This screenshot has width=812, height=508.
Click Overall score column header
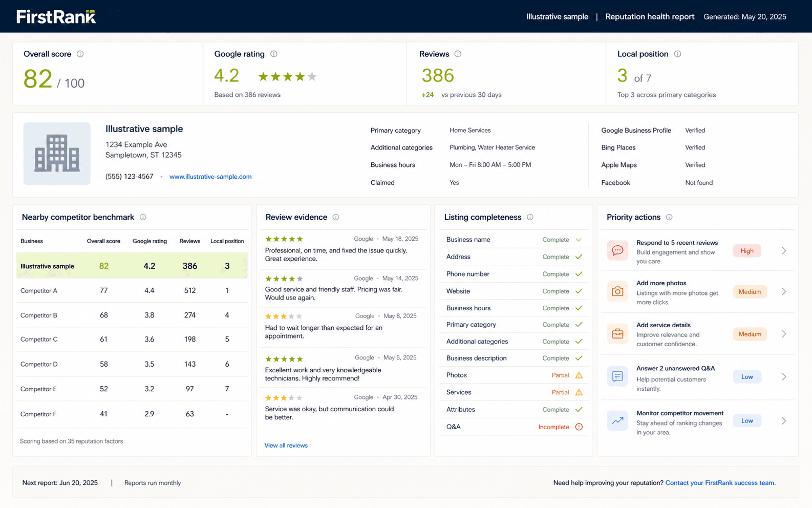[x=103, y=241]
